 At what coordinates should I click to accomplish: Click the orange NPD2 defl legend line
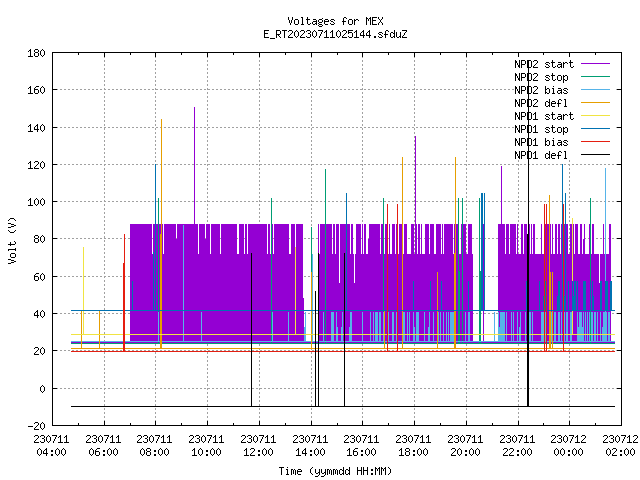click(x=595, y=103)
